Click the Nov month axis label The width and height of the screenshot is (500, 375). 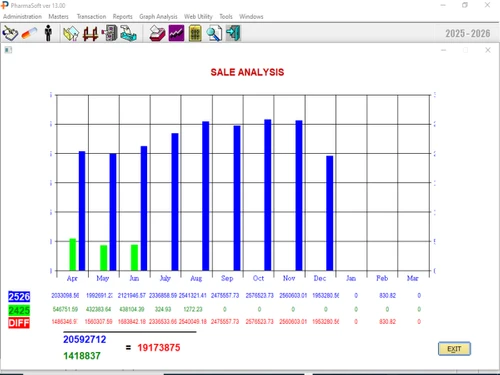coord(289,278)
